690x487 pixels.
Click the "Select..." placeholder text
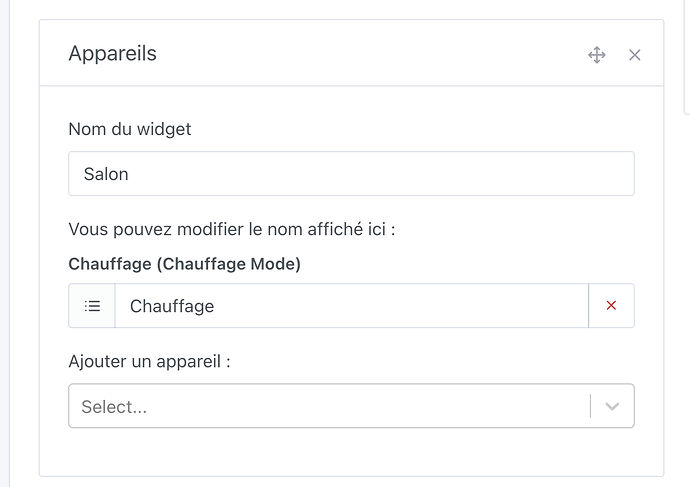(x=114, y=407)
